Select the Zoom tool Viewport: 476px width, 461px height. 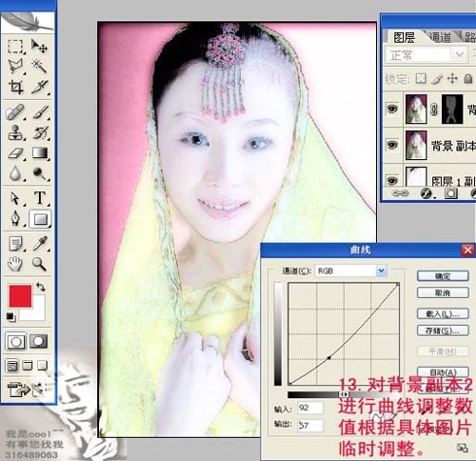(39, 264)
